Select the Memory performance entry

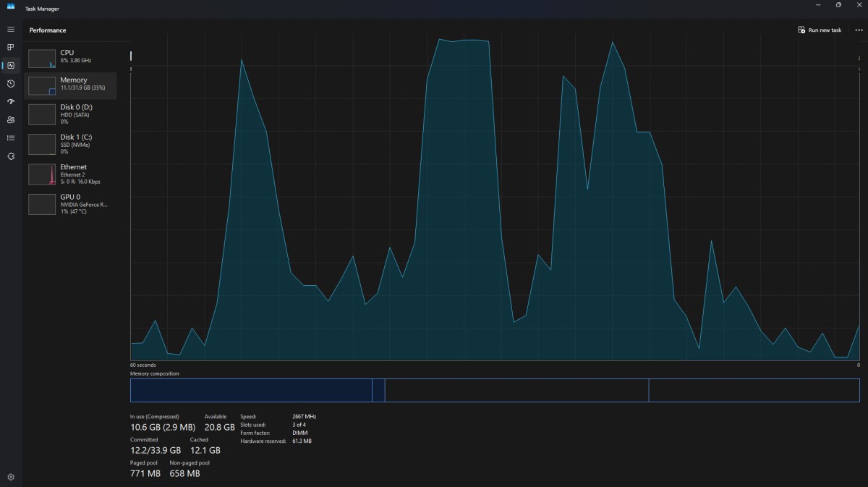[70, 85]
